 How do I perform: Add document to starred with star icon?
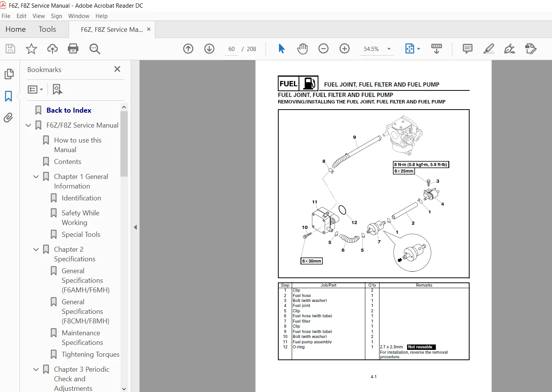(x=31, y=49)
